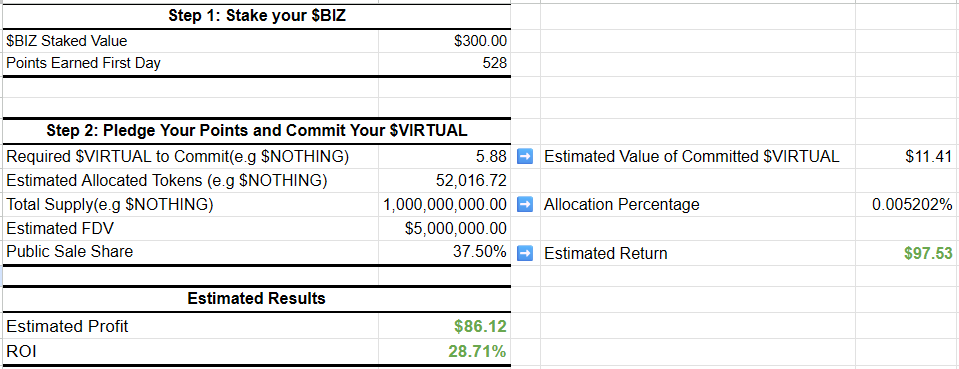Select 'Required $VIRTUAL to Commit' label cell
The height and width of the screenshot is (369, 959).
(x=190, y=157)
